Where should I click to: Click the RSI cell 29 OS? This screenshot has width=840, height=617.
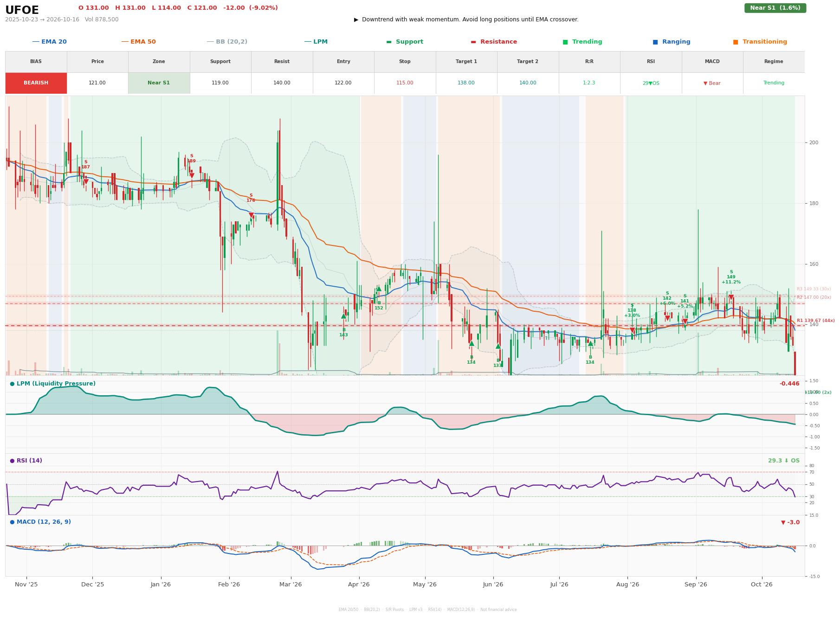651,83
